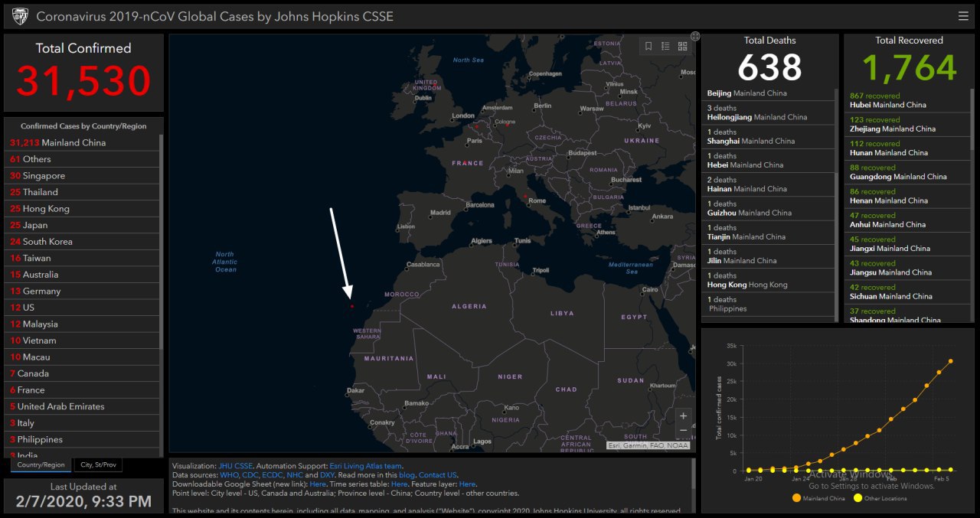Open the Time series table 'Here' link
Viewport: 980px width, 518px height.
tap(399, 484)
